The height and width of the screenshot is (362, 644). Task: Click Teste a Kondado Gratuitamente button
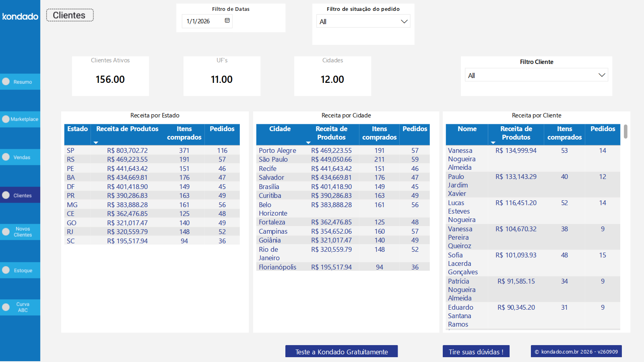[341, 352]
